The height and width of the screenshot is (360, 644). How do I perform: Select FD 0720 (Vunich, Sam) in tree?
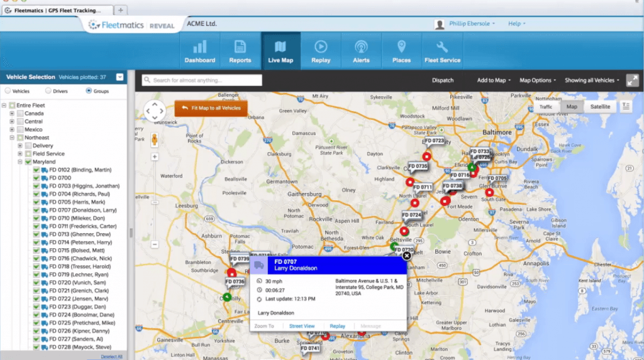77,283
